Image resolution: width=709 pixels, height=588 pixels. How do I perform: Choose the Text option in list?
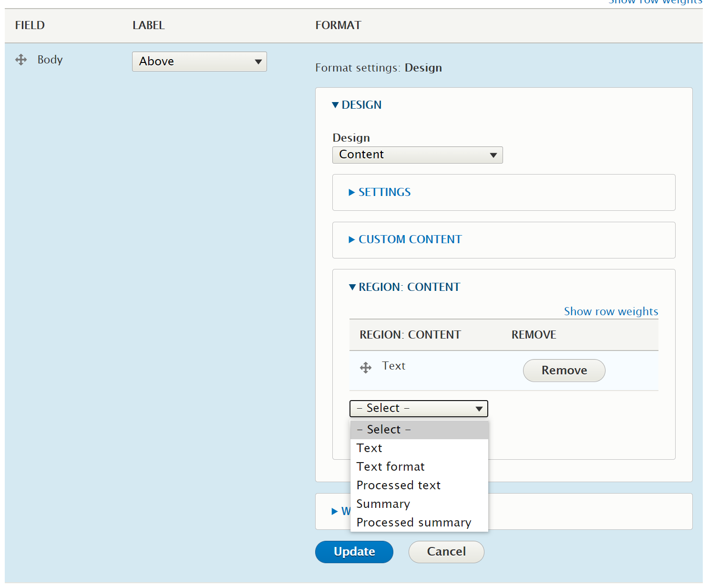tap(370, 448)
